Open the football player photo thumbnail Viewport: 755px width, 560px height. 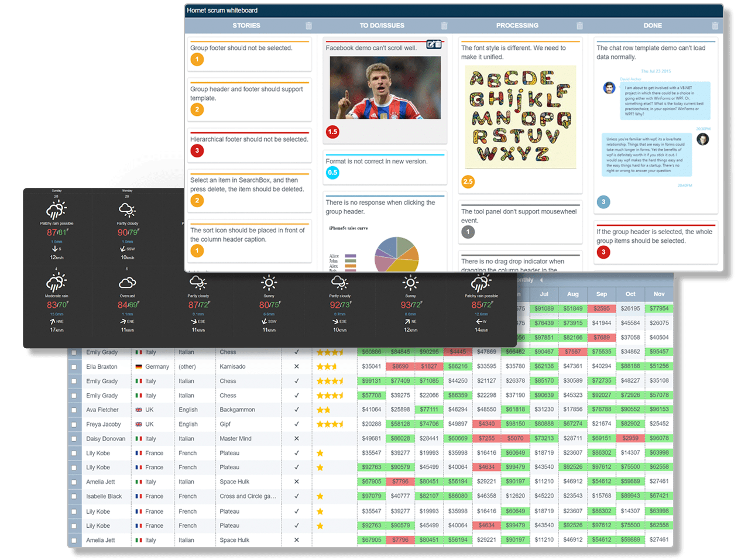385,88
